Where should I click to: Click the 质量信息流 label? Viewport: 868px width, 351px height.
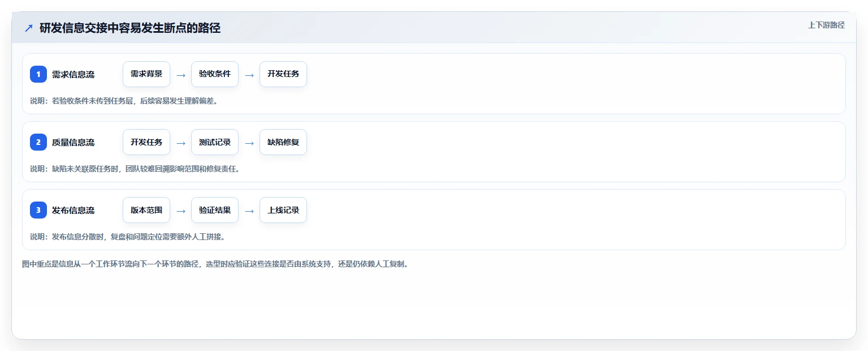pos(73,142)
